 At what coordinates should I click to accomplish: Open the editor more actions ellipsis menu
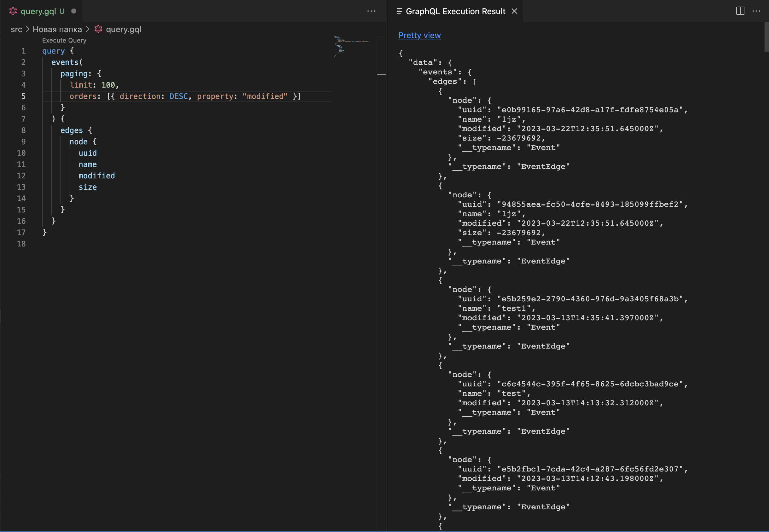(x=371, y=11)
